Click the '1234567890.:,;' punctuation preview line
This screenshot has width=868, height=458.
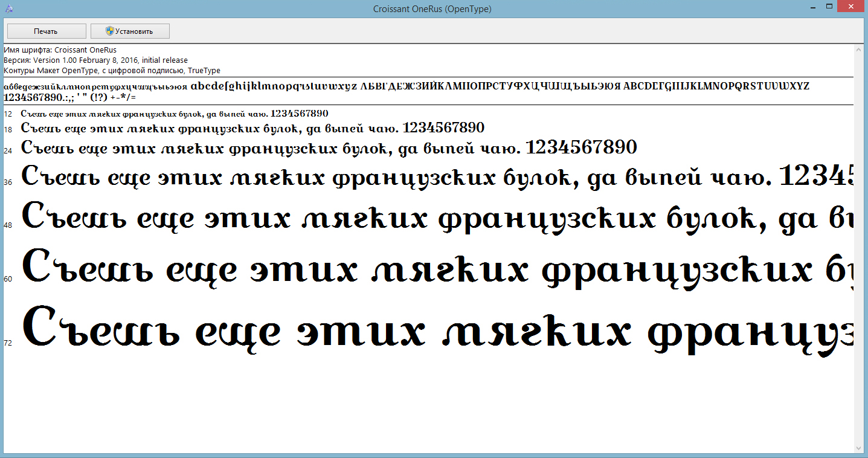coord(70,97)
